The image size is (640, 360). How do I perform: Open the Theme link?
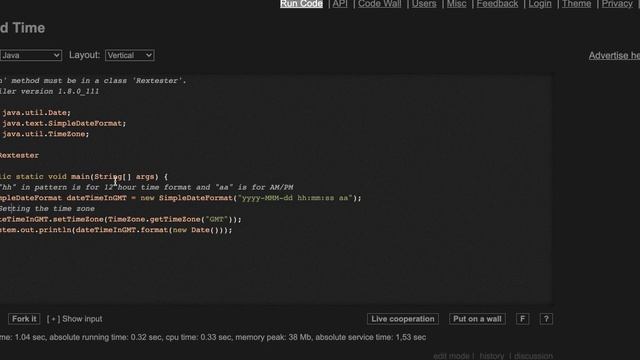(576, 4)
